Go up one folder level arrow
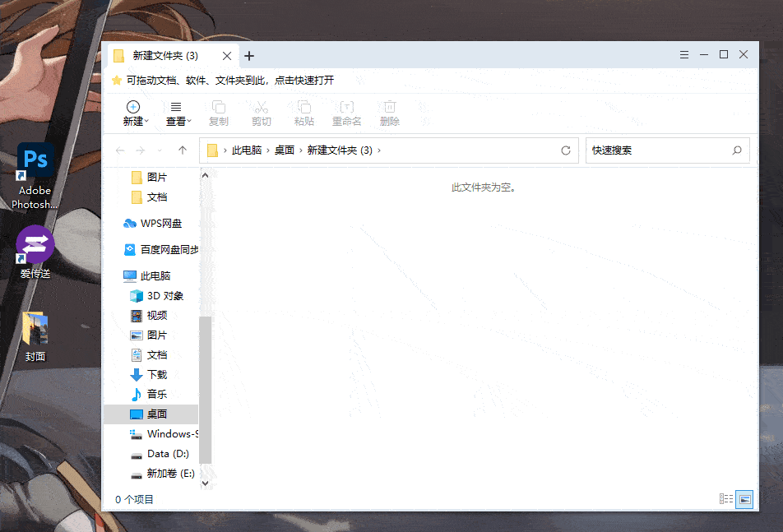Viewport: 783px width, 532px height. click(183, 150)
